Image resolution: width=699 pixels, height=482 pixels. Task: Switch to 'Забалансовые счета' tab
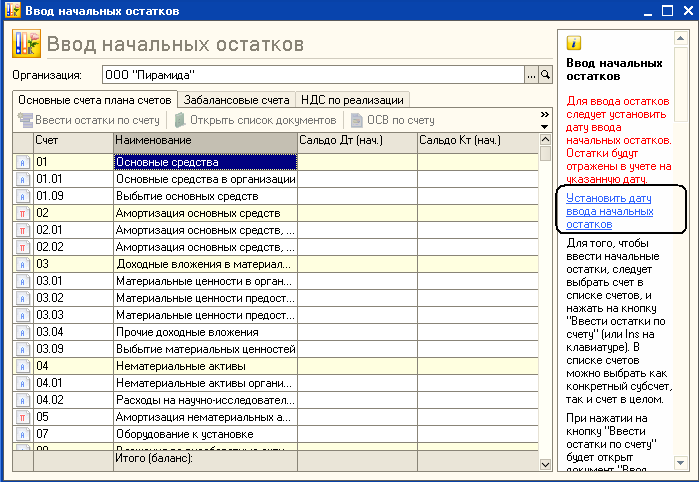click(x=237, y=100)
